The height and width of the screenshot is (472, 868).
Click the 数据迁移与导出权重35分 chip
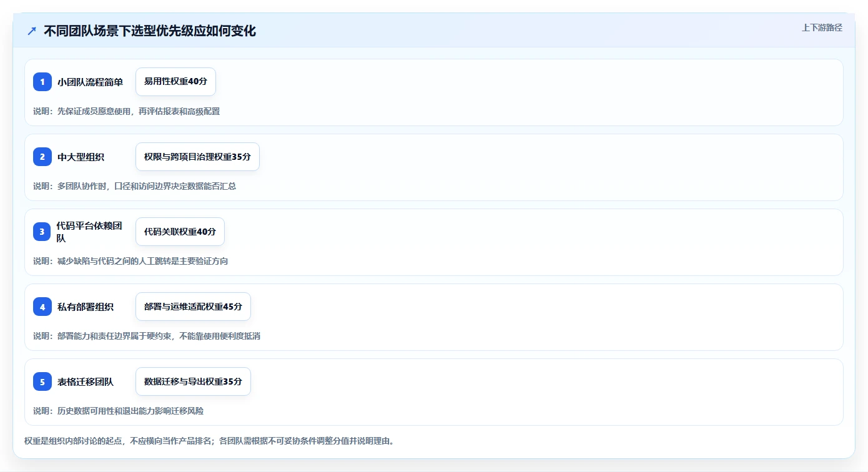point(193,381)
